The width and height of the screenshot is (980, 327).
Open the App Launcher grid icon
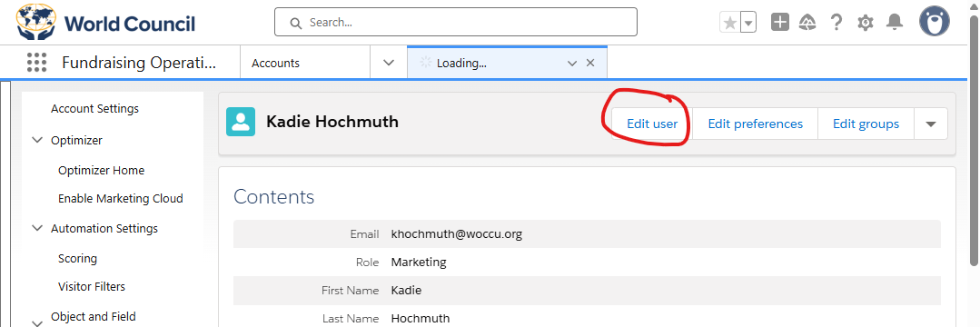37,63
